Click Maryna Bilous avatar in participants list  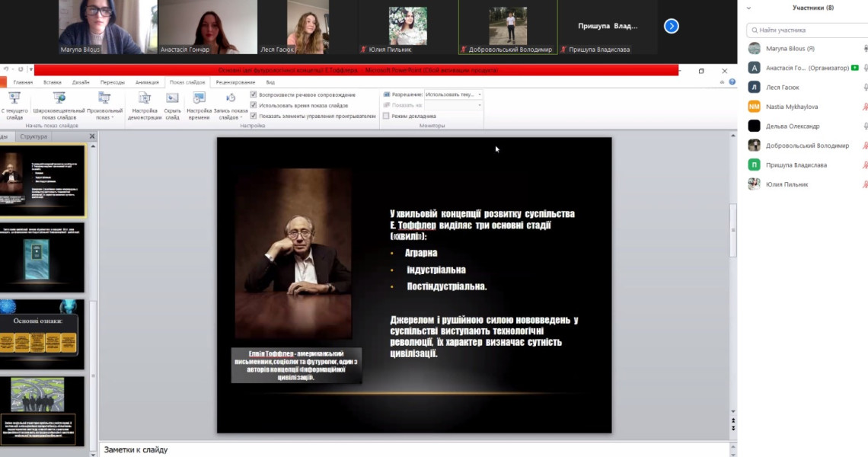pos(754,48)
